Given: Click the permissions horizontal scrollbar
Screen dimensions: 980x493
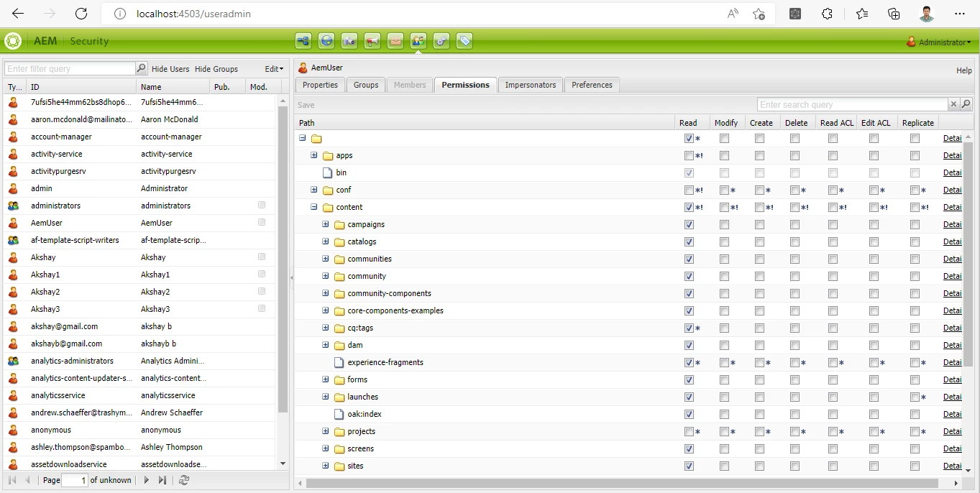Looking at the screenshot, I should pyautogui.click(x=622, y=483).
